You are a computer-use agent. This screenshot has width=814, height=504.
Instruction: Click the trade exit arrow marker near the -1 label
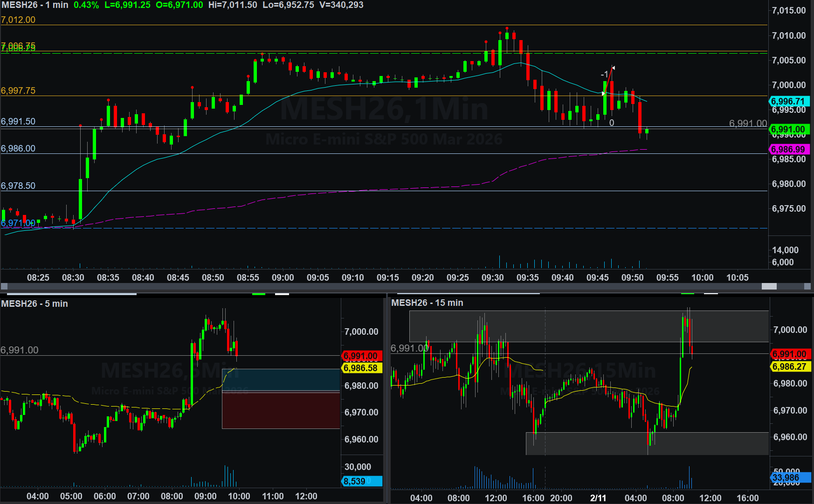[x=613, y=68]
